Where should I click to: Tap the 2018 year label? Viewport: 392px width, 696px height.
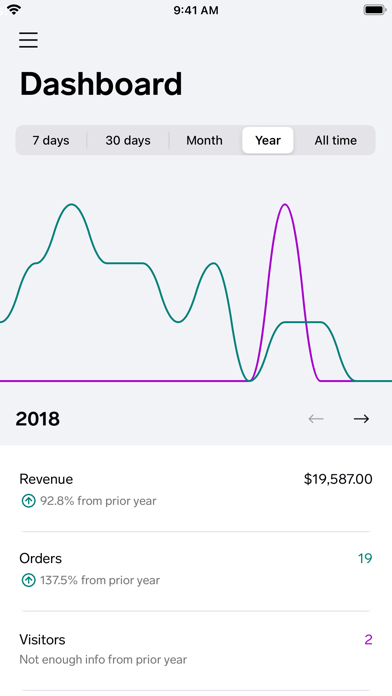click(x=38, y=419)
